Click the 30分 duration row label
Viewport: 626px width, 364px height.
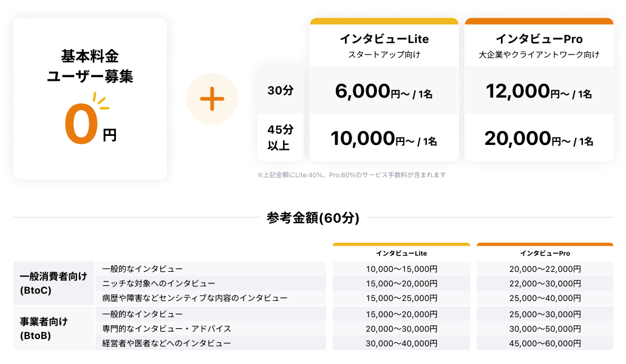pyautogui.click(x=281, y=90)
